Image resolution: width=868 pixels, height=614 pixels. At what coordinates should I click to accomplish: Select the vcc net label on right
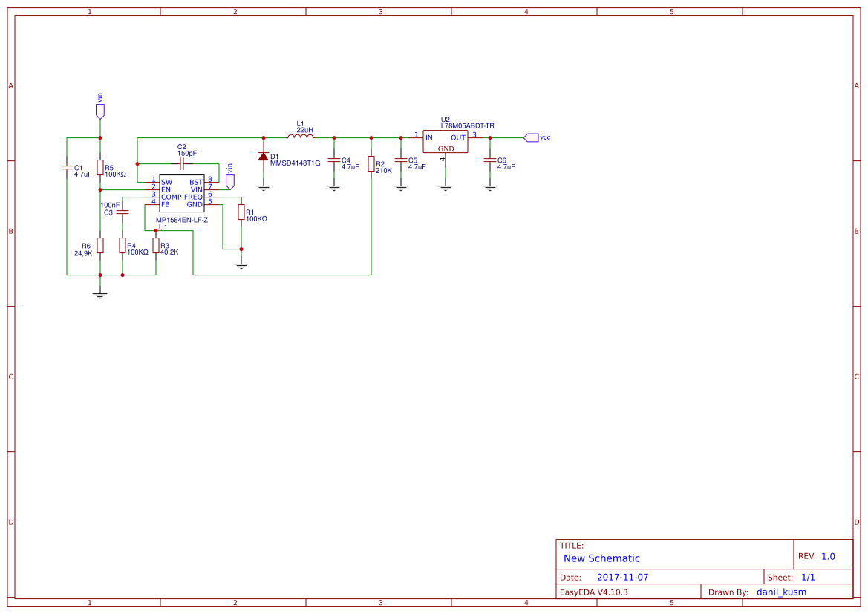coord(531,137)
